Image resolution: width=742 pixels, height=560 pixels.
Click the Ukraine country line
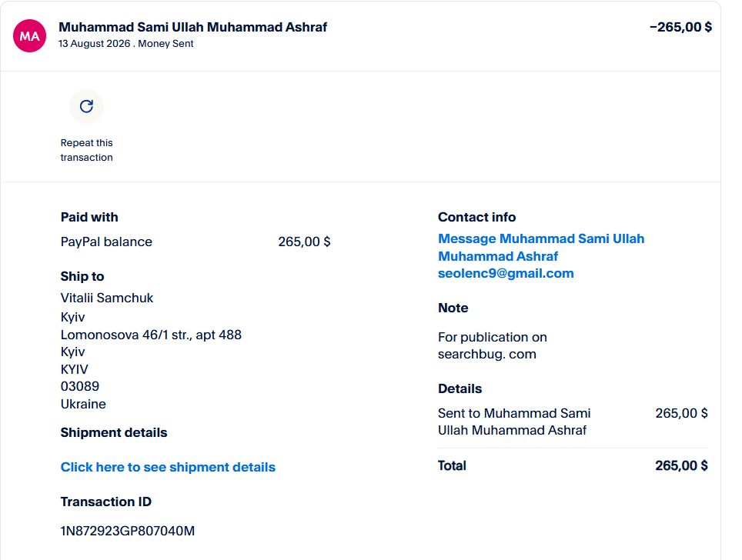[x=83, y=405]
